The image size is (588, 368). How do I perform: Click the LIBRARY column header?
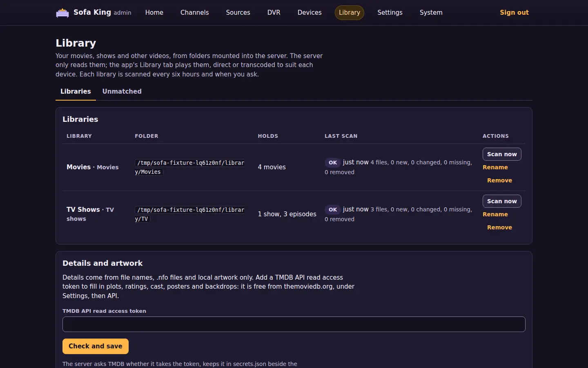point(79,136)
